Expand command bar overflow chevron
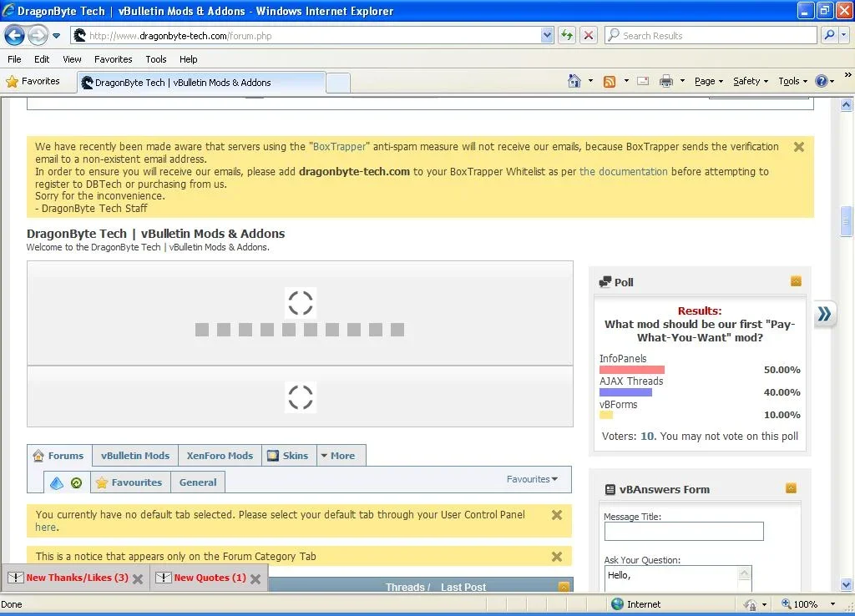This screenshot has width=855, height=616. pyautogui.click(x=848, y=74)
